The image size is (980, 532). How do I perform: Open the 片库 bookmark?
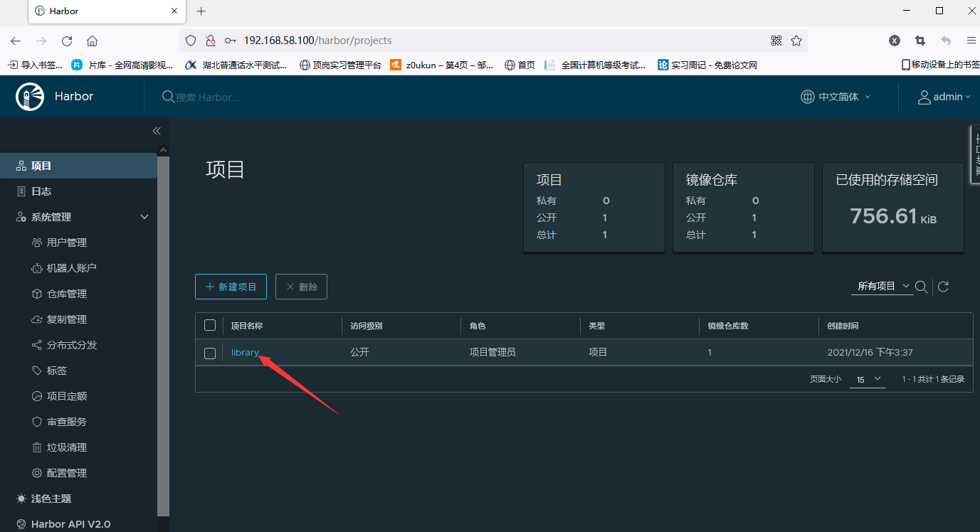click(122, 65)
